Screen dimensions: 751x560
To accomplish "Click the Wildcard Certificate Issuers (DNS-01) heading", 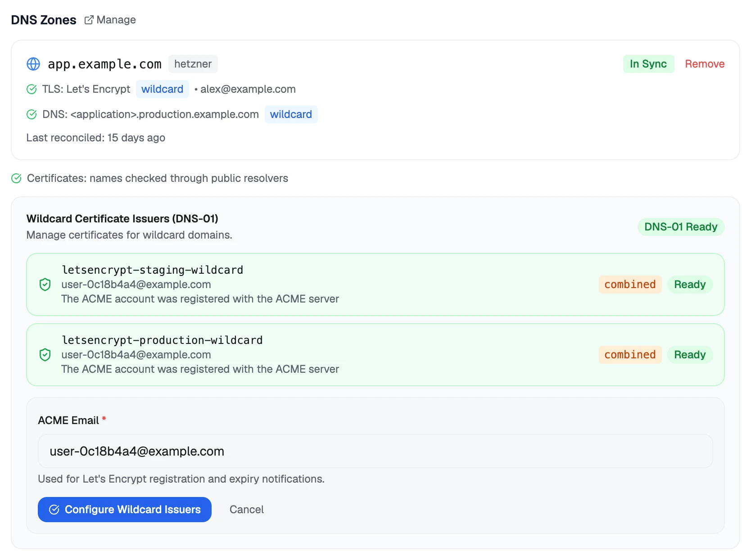I will 122,219.
